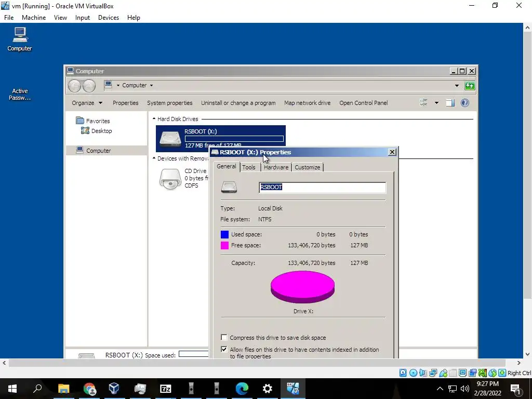
Task: Click Properties in the Computer toolbar
Action: coord(126,103)
